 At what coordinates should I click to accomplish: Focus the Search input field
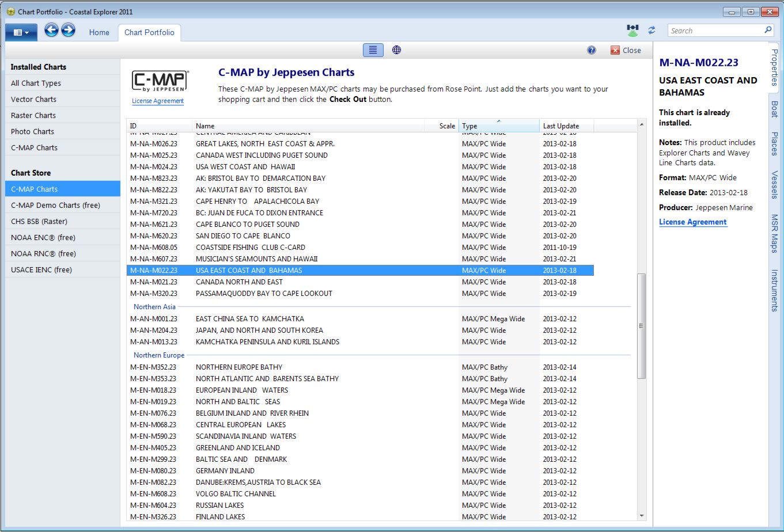pyautogui.click(x=715, y=31)
